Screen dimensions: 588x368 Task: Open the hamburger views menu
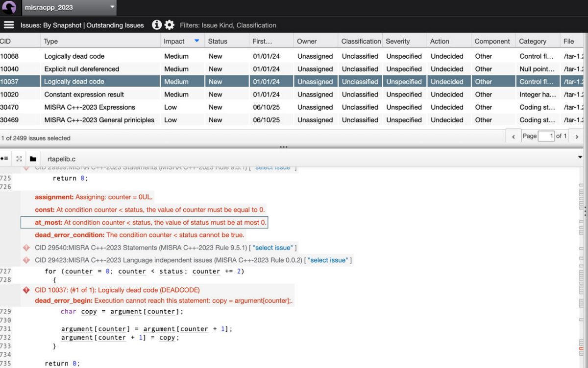pos(8,25)
